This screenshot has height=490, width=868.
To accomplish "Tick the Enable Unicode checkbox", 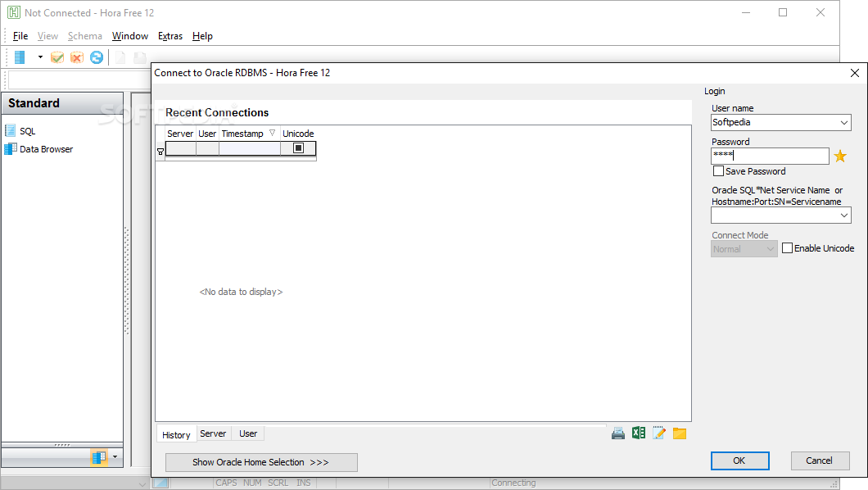I will click(x=787, y=248).
